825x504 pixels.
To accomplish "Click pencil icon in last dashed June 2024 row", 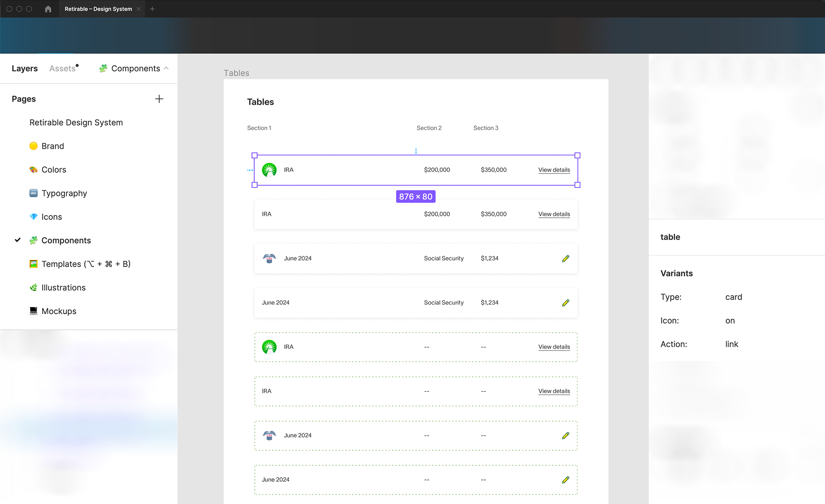I will [x=565, y=480].
